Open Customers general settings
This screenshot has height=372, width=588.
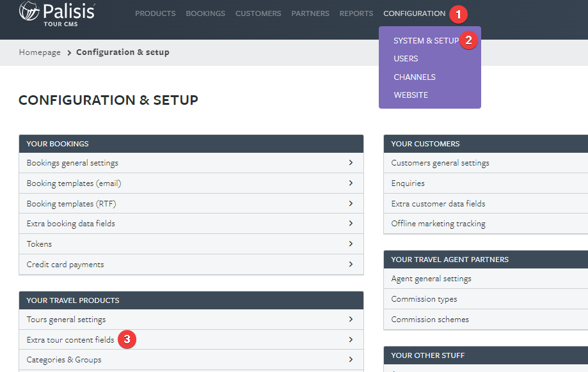(486, 163)
